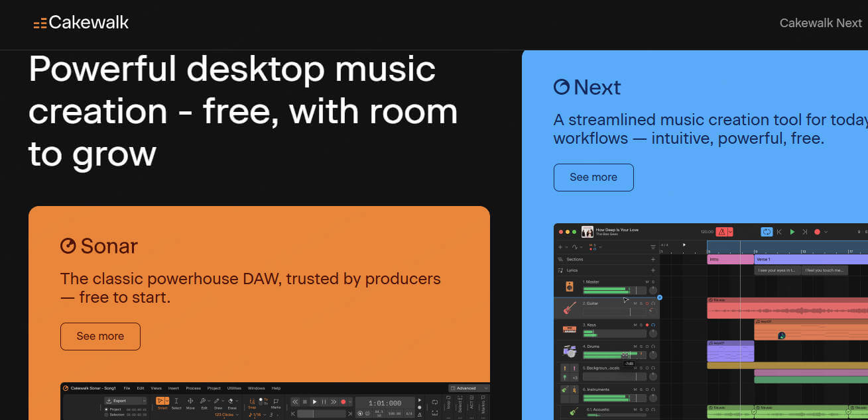The width and height of the screenshot is (868, 420).
Task: Select the Intro section marker
Action: tap(731, 259)
